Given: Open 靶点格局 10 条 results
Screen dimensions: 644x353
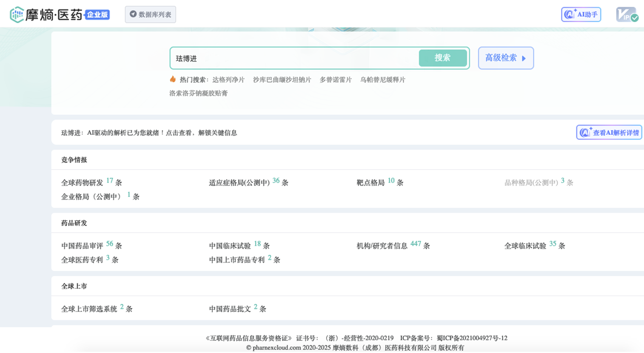Looking at the screenshot, I should pos(380,182).
